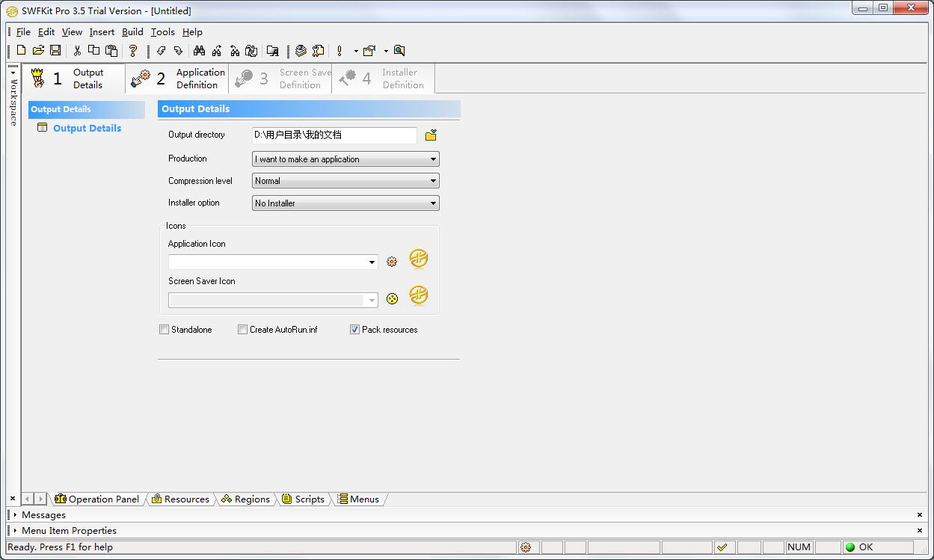The height and width of the screenshot is (560, 934).
Task: Browse for output directory folder icon
Action: [431, 135]
